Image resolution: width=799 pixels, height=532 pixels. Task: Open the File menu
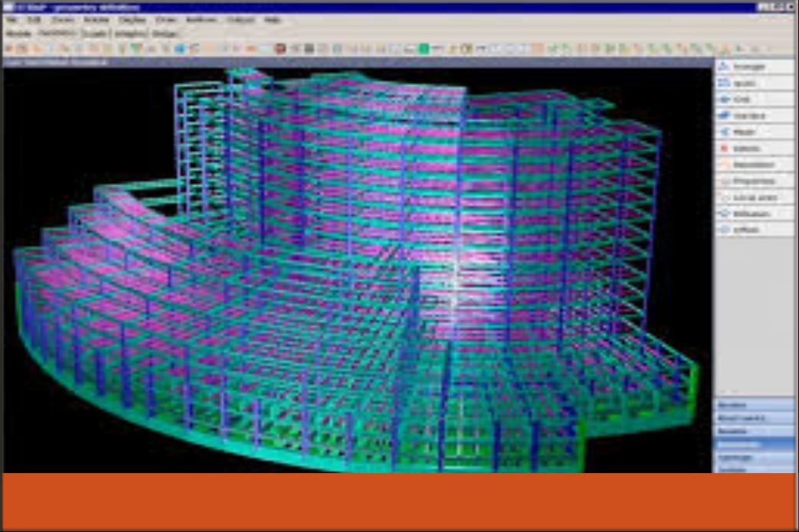(x=11, y=20)
